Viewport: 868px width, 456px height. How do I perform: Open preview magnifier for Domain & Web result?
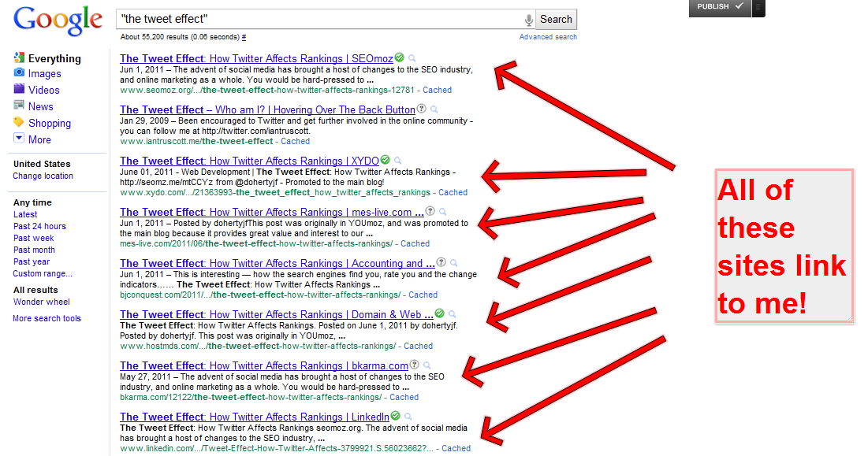point(453,314)
